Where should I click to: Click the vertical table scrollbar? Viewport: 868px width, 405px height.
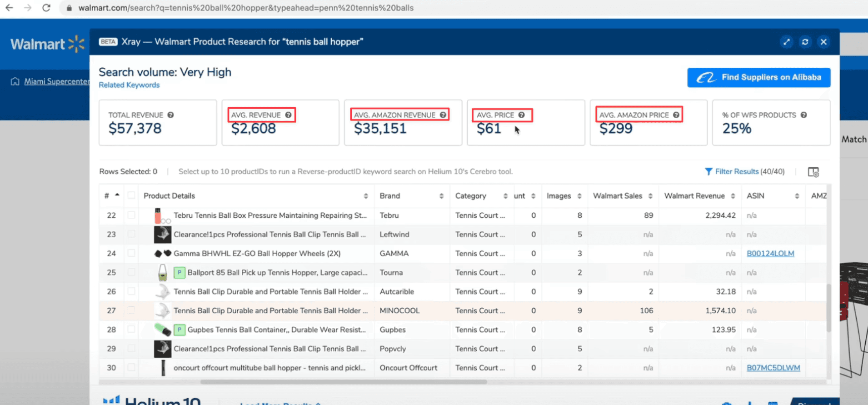828,308
